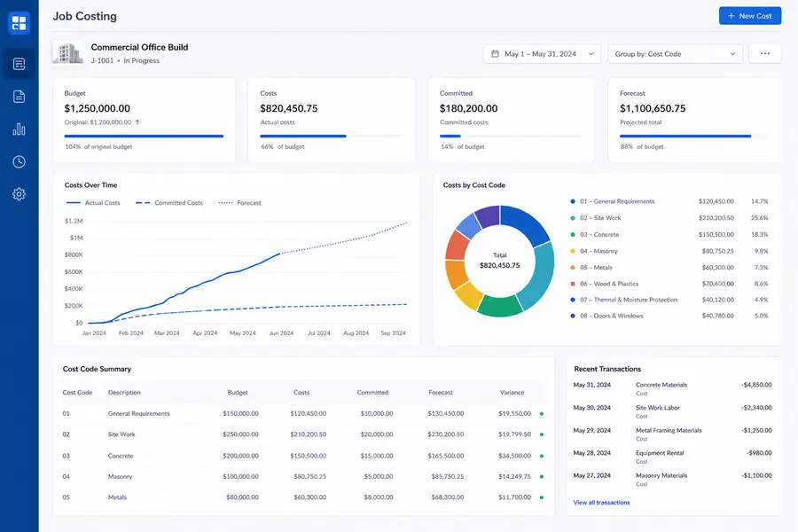Screen dimensions: 798x532
Task: Click the 01 – General Requirements legend dot
Action: click(x=573, y=201)
